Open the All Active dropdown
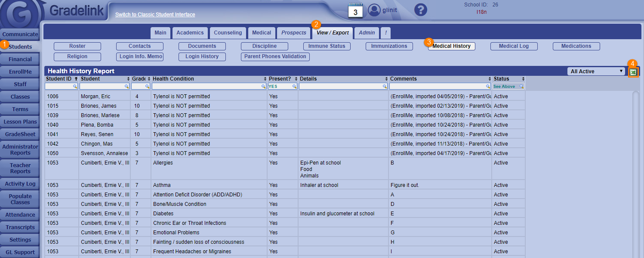The width and height of the screenshot is (644, 258). click(596, 71)
